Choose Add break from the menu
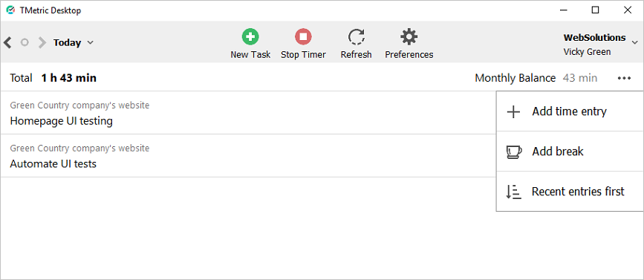The width and height of the screenshot is (644, 280). (x=570, y=152)
